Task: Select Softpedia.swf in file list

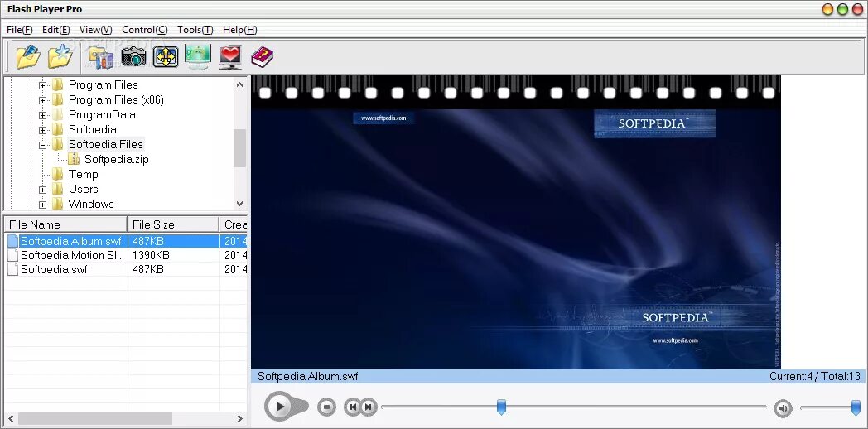Action: [54, 270]
